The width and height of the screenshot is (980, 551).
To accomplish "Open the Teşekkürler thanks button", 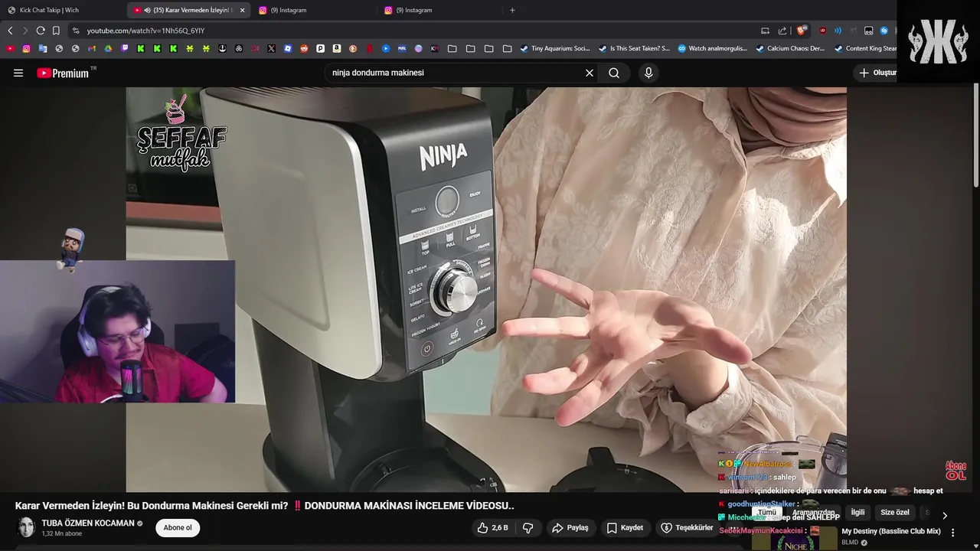I will click(687, 527).
